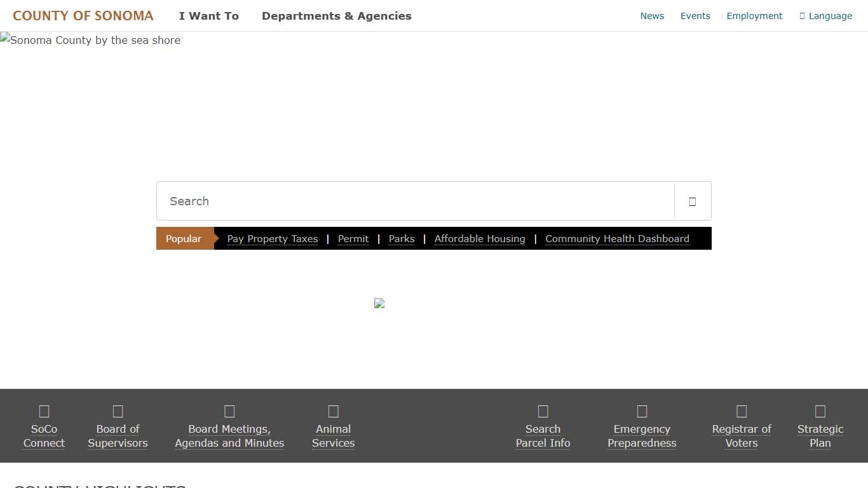The image size is (868, 488).
Task: Open the Community Health Dashboard link
Action: point(616,239)
